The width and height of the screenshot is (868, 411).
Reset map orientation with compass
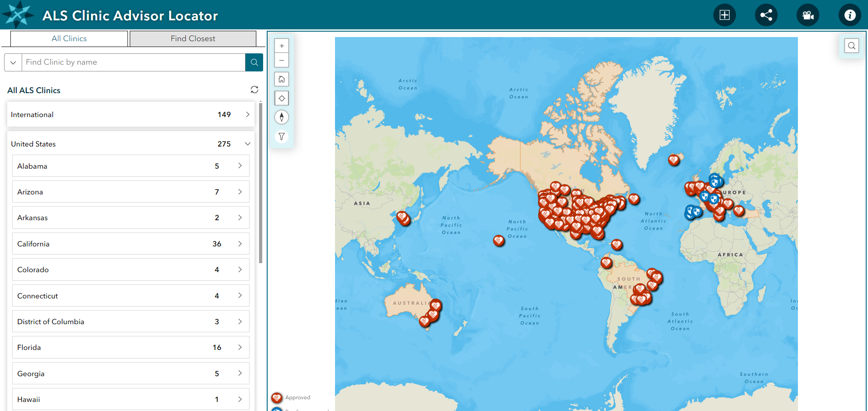tap(282, 117)
